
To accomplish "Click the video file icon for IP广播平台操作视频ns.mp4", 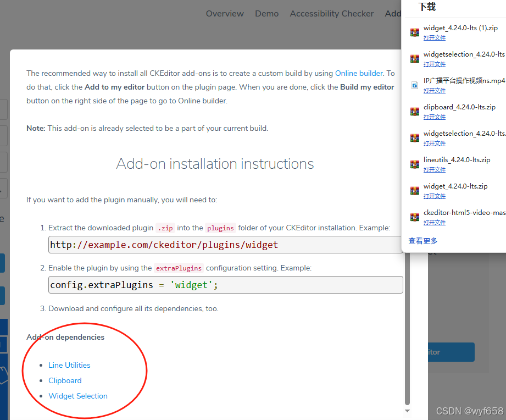I will pyautogui.click(x=415, y=85).
